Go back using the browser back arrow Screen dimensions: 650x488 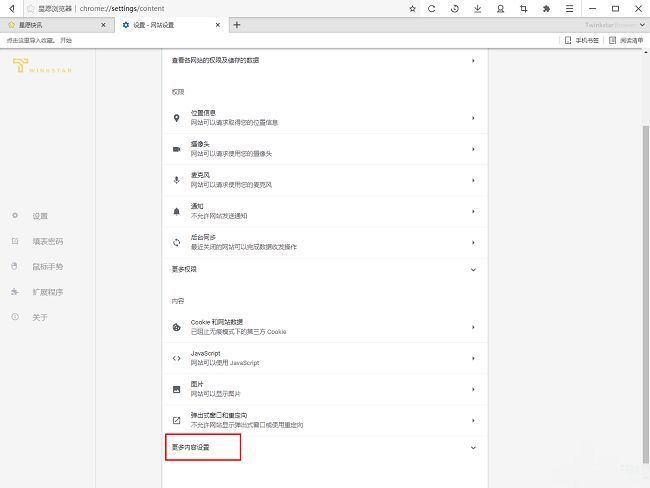12,8
